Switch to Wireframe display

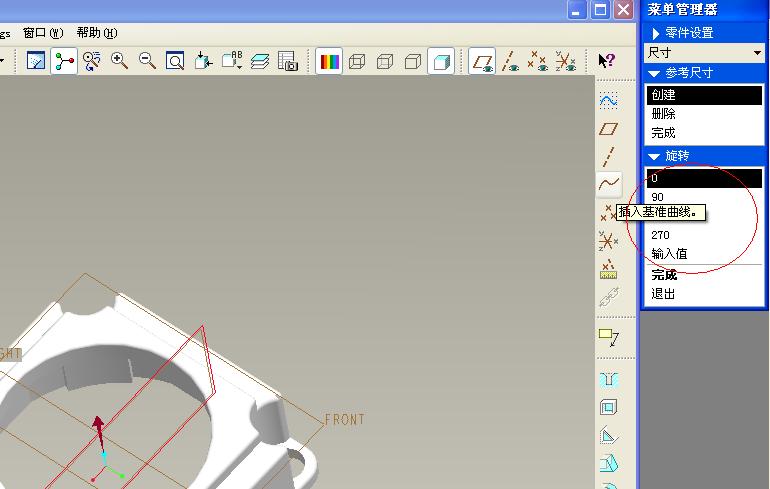click(x=357, y=61)
